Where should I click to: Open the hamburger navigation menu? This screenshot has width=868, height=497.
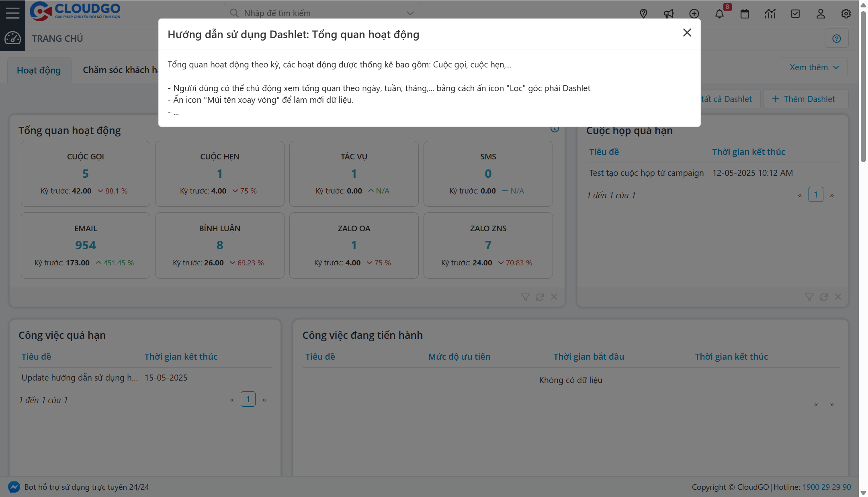tap(12, 12)
